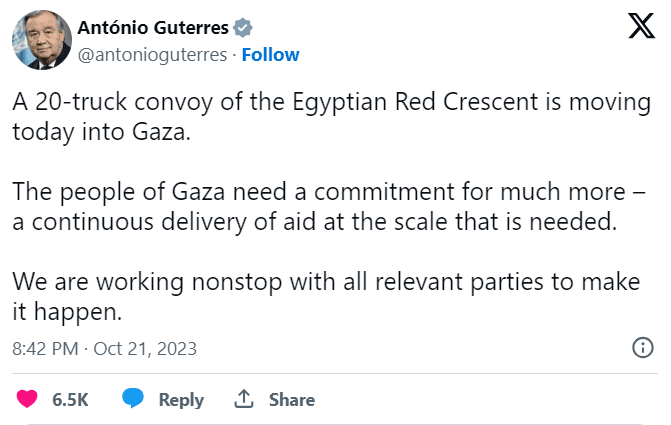Click the Oct 21, 2023 date
This screenshot has width=671, height=425.
(x=147, y=349)
